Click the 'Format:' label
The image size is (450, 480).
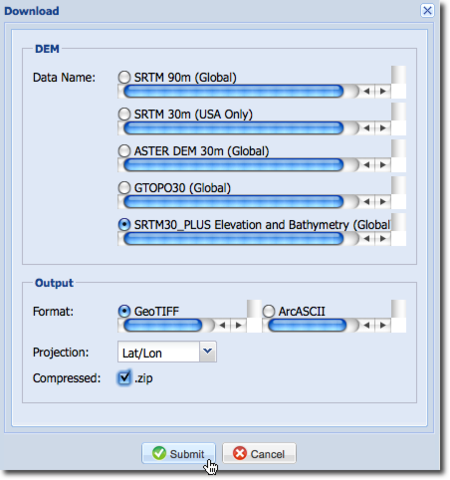[53, 311]
